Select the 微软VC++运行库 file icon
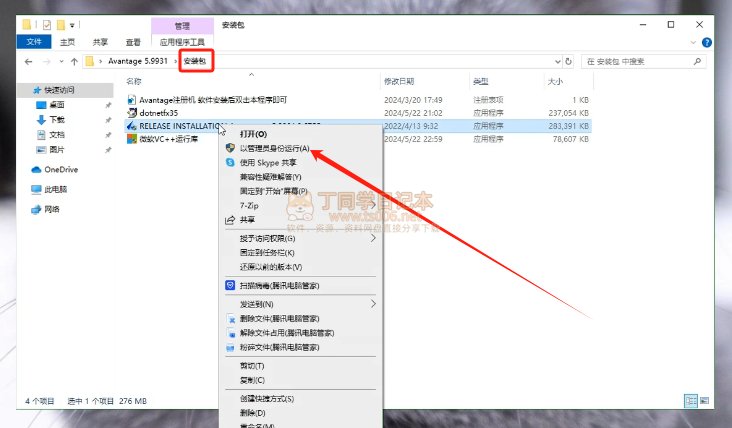 click(132, 139)
